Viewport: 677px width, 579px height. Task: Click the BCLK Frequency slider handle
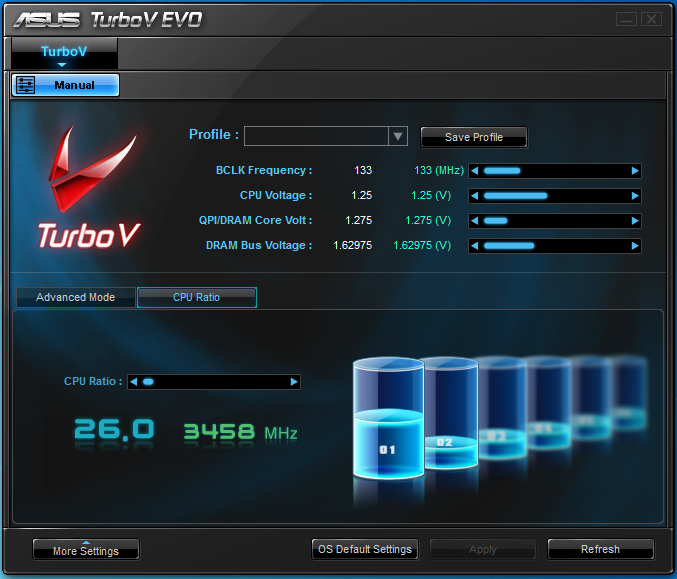[x=502, y=171]
